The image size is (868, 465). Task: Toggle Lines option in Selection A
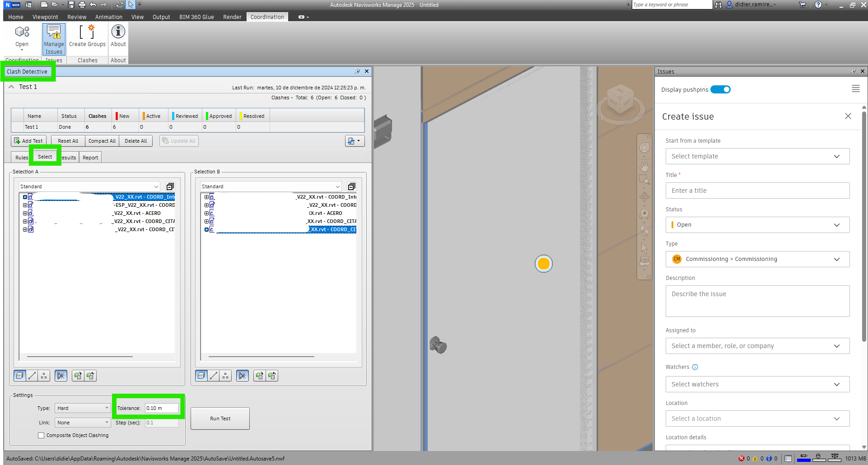(x=32, y=376)
